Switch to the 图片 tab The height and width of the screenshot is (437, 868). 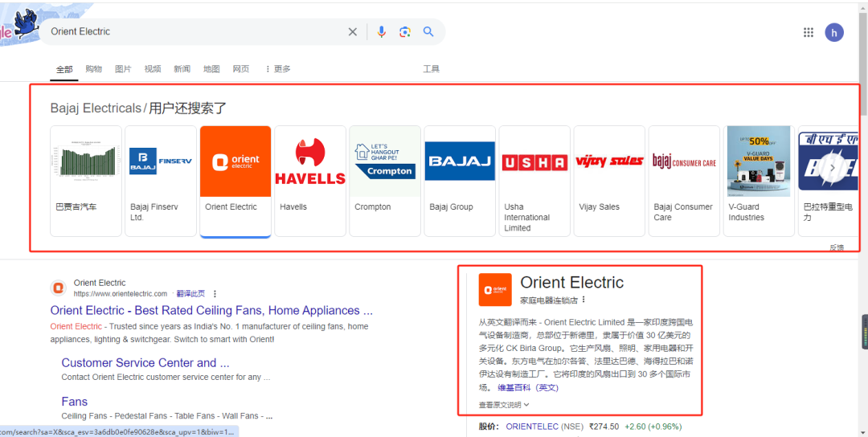pos(123,69)
